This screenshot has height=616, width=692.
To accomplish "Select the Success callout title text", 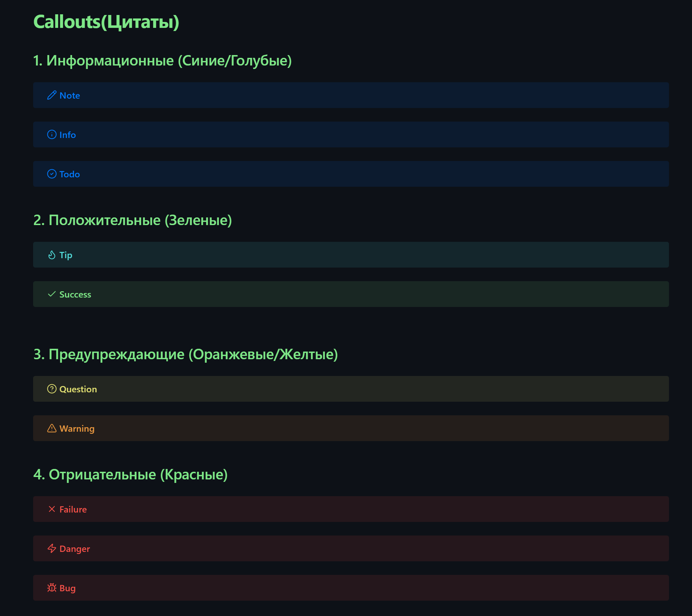I will click(75, 294).
